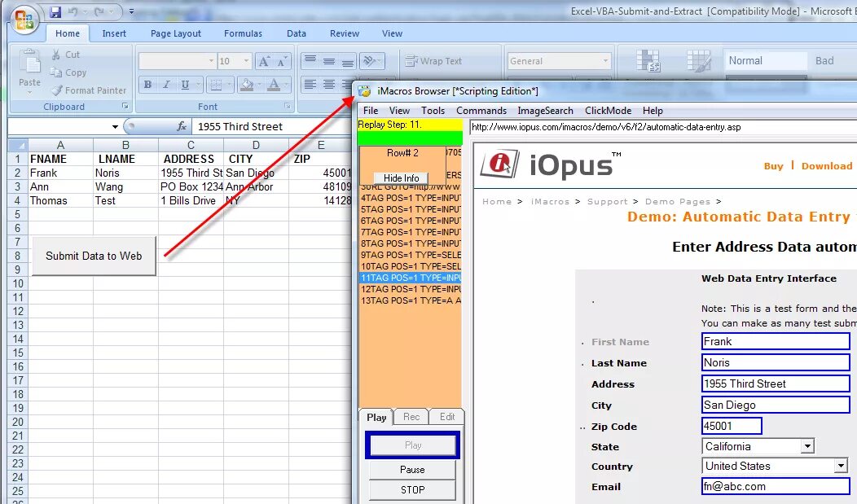
Task: Click the Email field with fn@abc.com
Action: (775, 487)
